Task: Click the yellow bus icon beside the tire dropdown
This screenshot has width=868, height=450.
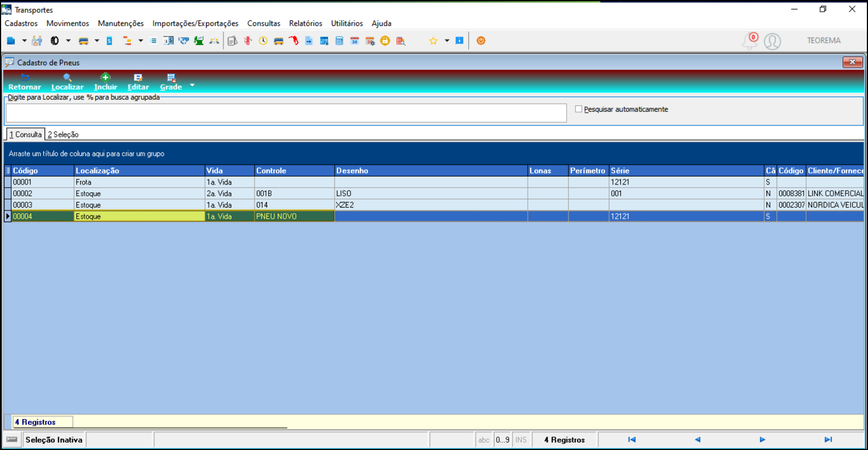Action: tap(84, 41)
